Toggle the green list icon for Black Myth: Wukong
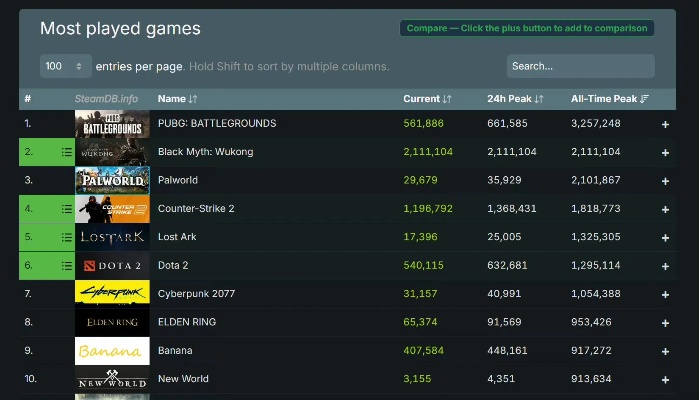 click(66, 153)
